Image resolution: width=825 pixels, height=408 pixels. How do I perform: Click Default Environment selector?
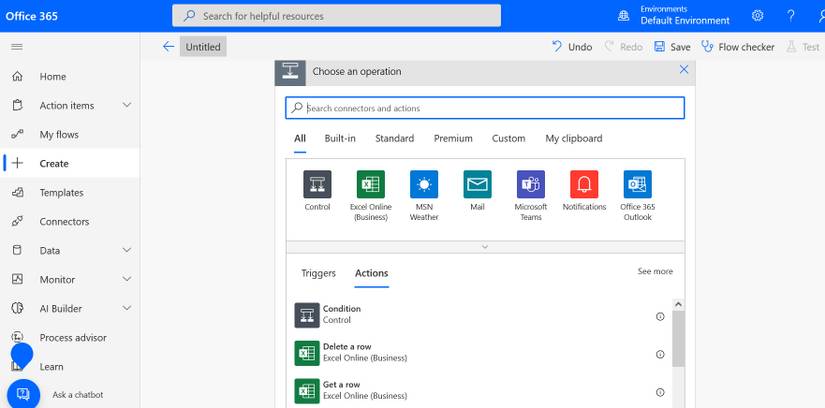point(685,21)
